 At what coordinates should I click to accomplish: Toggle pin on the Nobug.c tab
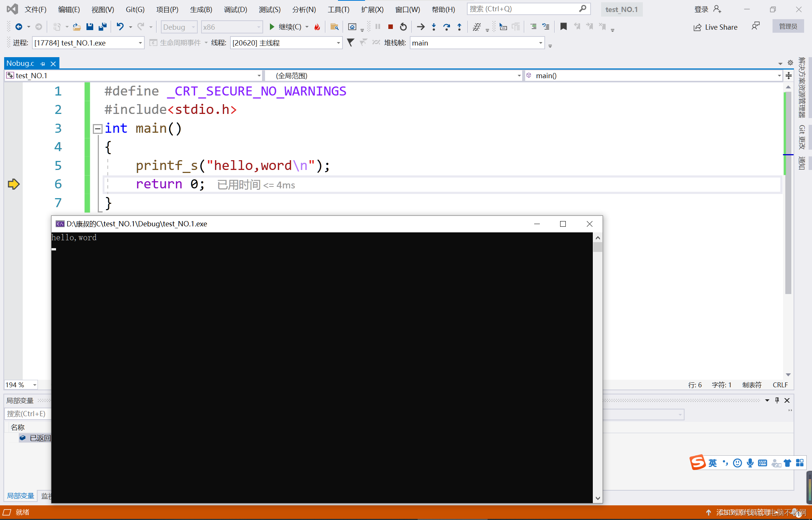point(42,64)
